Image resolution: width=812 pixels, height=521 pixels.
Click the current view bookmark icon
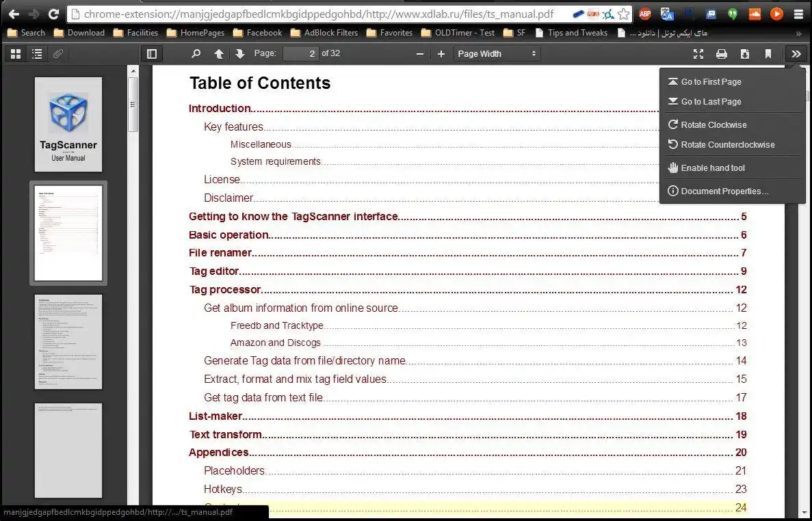768,54
